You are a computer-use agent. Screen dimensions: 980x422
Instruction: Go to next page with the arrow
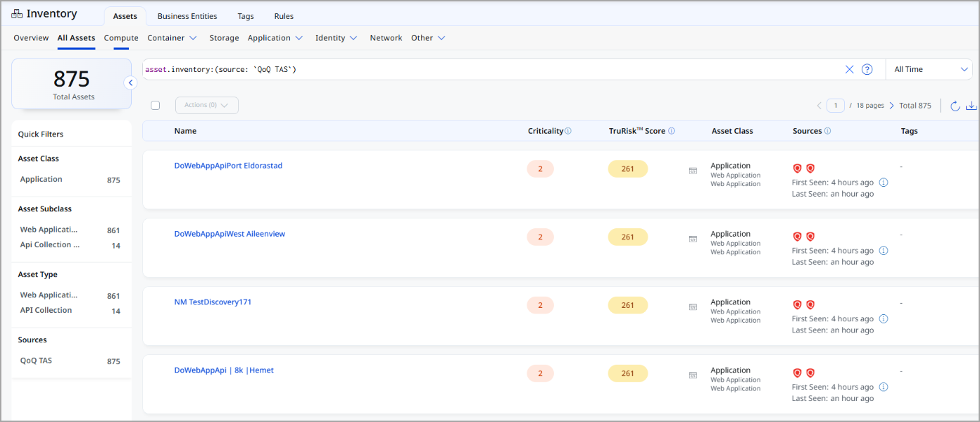[892, 106]
